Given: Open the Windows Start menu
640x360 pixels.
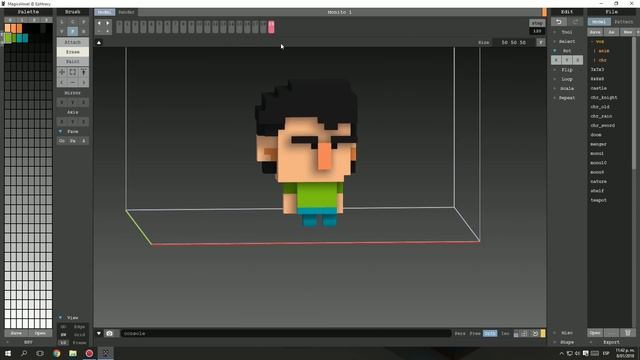Looking at the screenshot, I should point(8,353).
